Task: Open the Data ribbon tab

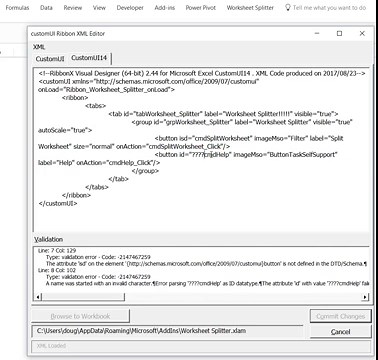Action: click(46, 7)
